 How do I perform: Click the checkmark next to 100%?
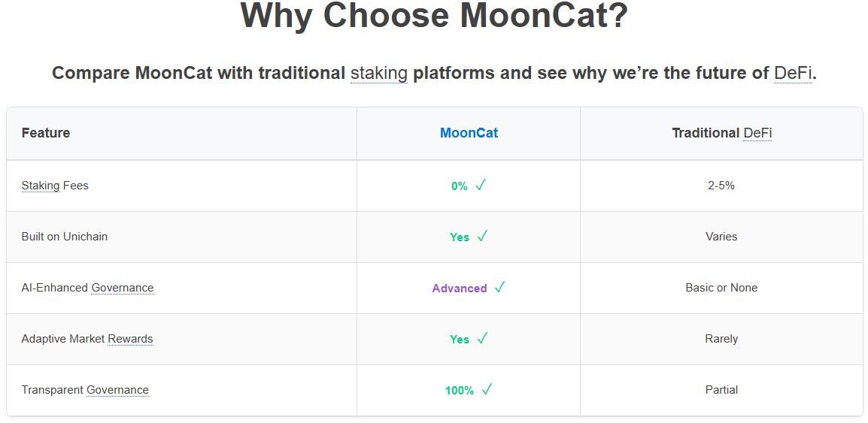click(487, 390)
